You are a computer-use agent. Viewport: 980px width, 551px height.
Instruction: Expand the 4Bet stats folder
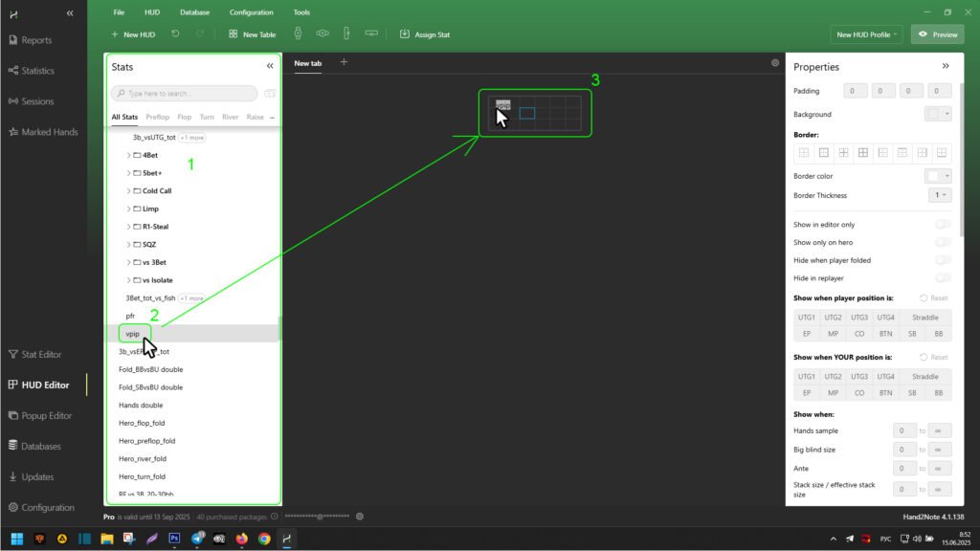pos(129,155)
